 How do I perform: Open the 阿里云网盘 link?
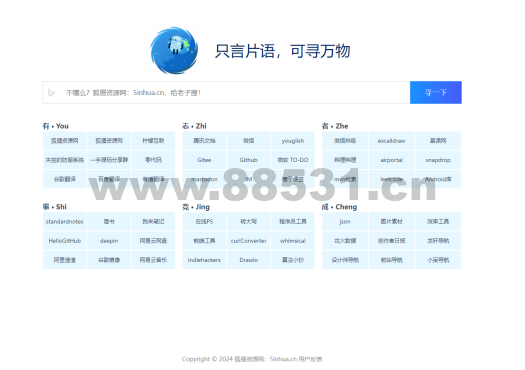tap(153, 240)
